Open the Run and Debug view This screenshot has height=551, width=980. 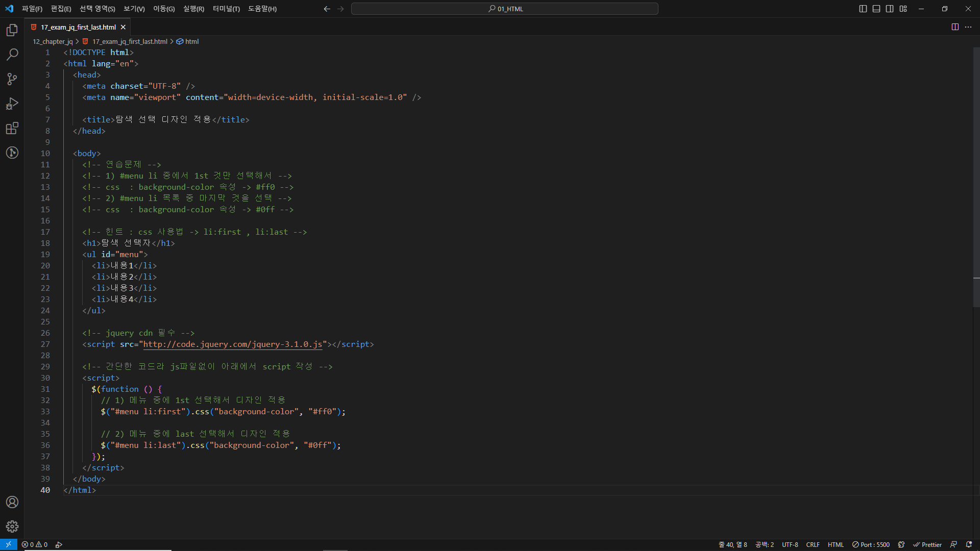coord(12,104)
